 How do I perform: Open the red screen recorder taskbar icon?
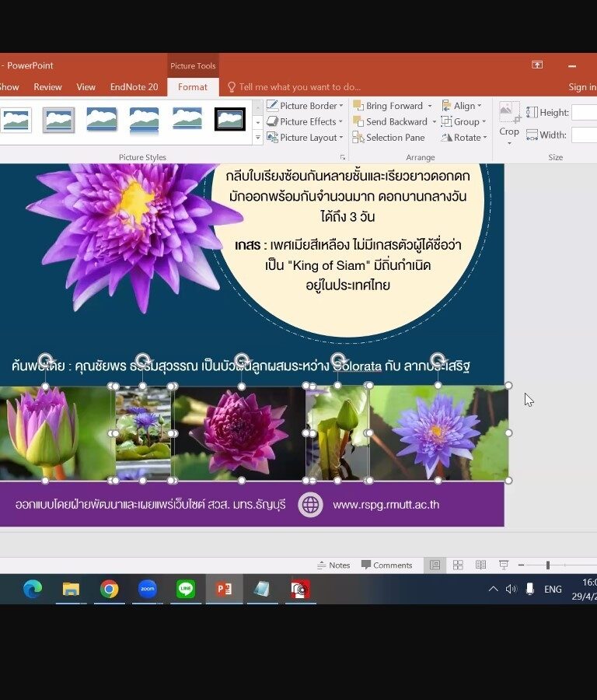[300, 590]
